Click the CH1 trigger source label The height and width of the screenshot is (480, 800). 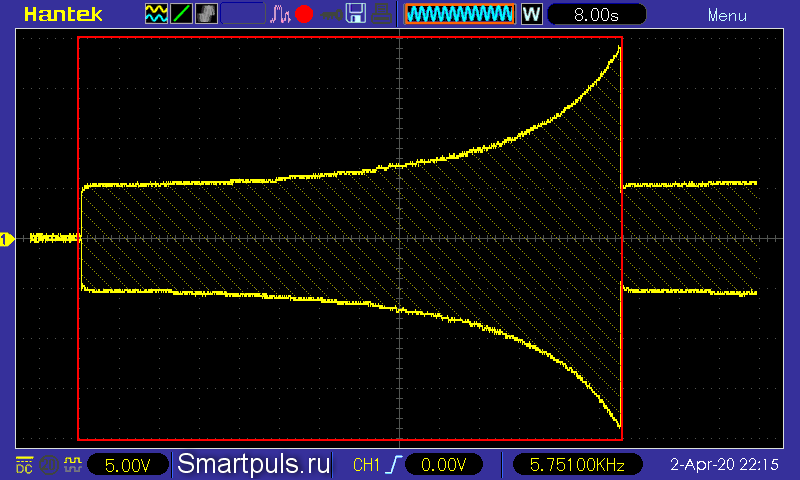click(366, 465)
